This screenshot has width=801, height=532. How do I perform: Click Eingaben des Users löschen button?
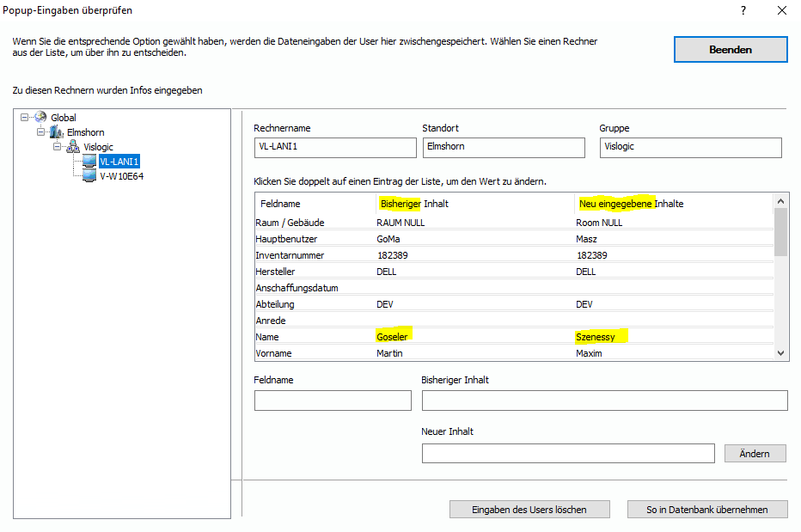pos(529,509)
